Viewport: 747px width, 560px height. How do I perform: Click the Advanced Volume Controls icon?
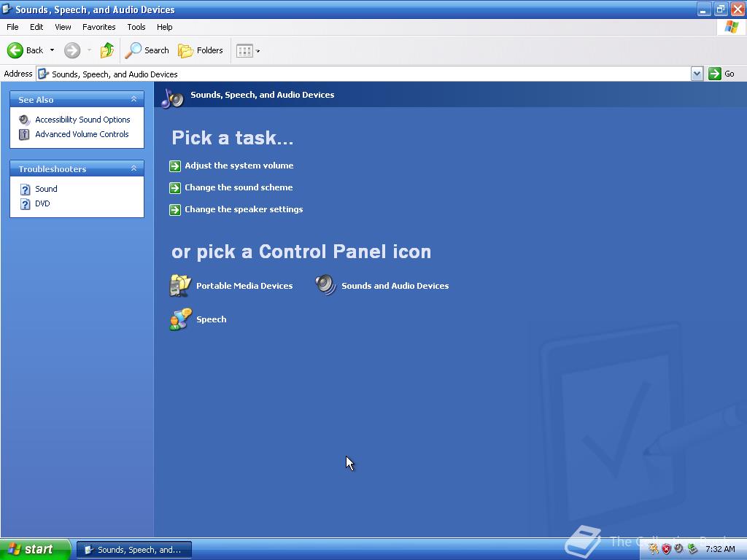coord(24,134)
